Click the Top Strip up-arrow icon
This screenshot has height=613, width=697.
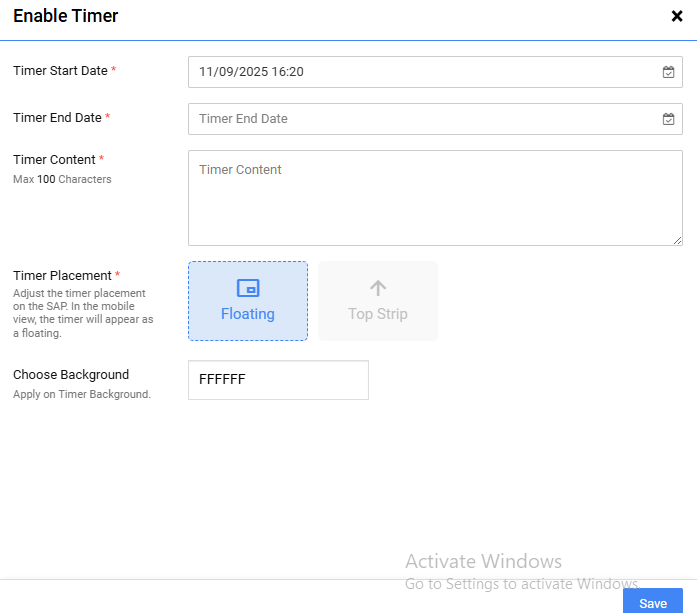[x=378, y=288]
